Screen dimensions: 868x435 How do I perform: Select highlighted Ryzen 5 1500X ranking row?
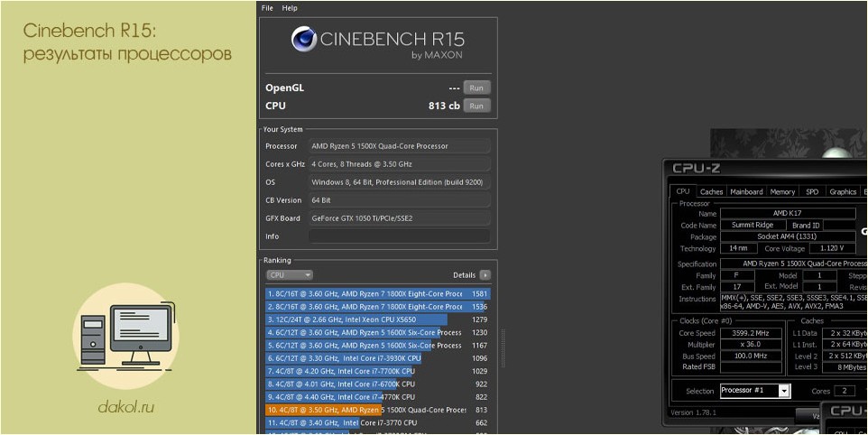point(377,410)
